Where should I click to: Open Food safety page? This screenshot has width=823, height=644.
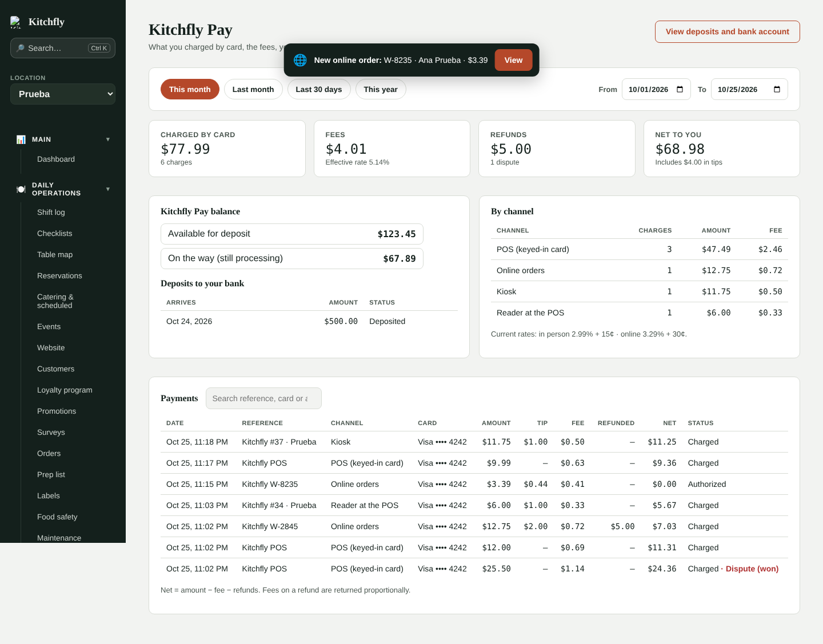pyautogui.click(x=57, y=517)
